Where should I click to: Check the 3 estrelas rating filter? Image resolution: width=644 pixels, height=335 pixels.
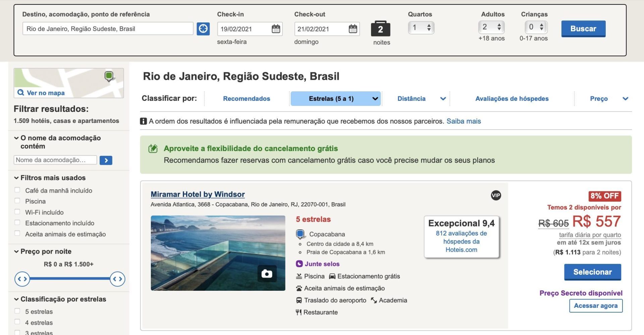pos(17,332)
